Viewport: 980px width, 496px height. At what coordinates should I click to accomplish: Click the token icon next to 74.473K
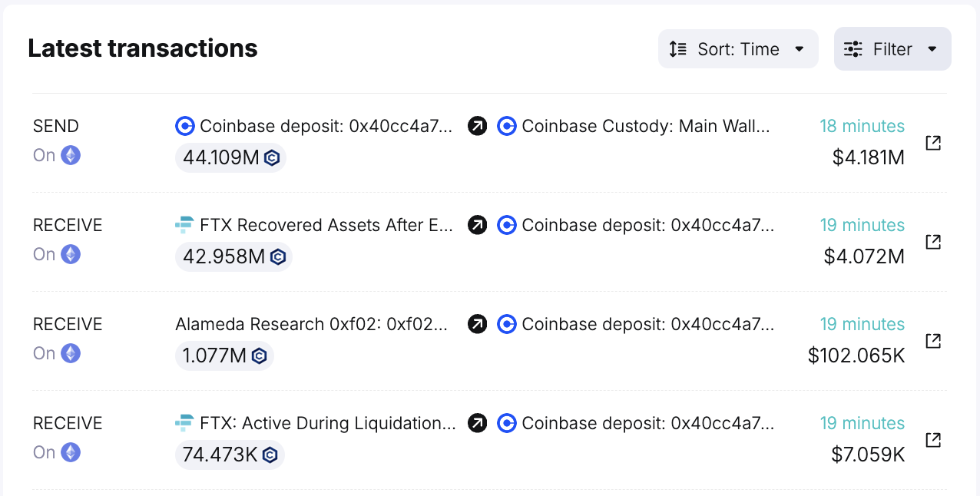[x=269, y=455]
